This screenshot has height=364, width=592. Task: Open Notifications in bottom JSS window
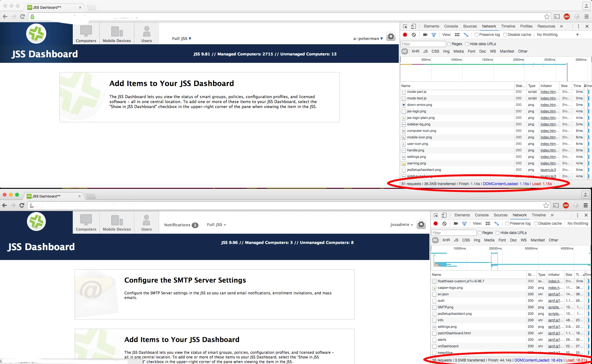click(x=181, y=225)
